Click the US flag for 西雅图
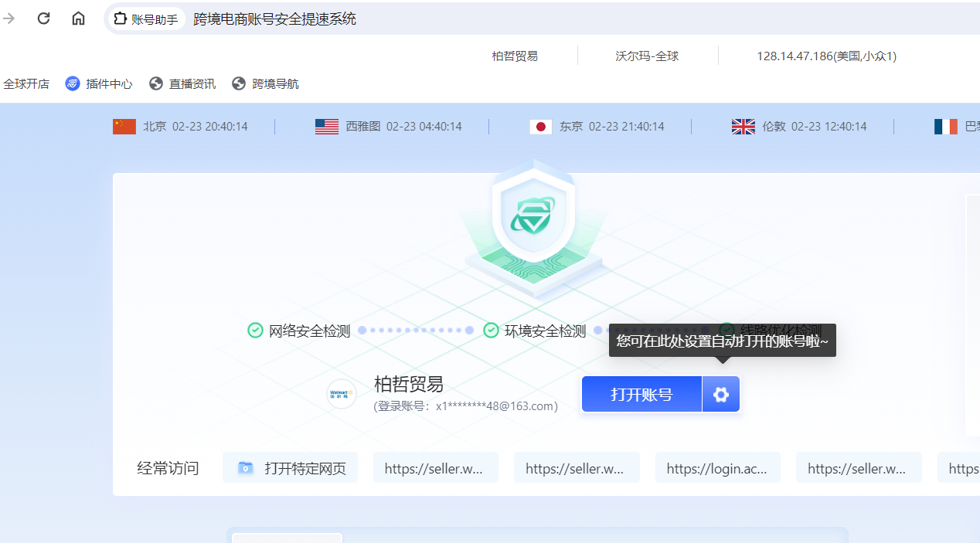The height and width of the screenshot is (543, 980). point(327,126)
